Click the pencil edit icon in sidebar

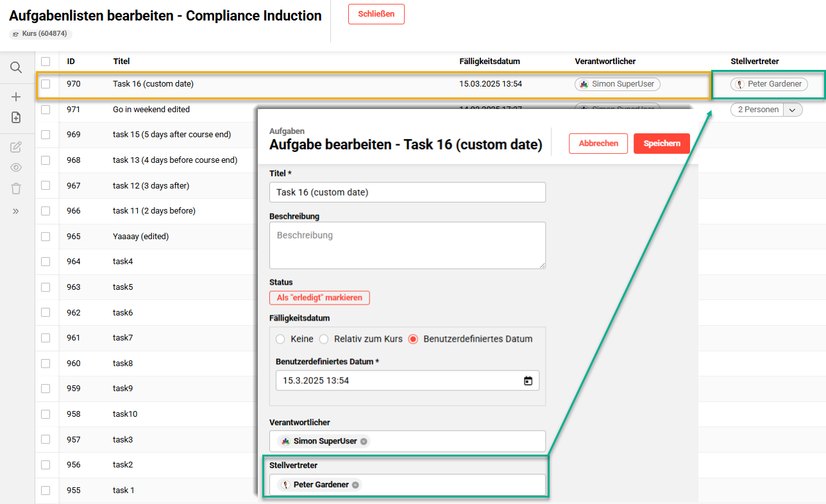pyautogui.click(x=16, y=147)
